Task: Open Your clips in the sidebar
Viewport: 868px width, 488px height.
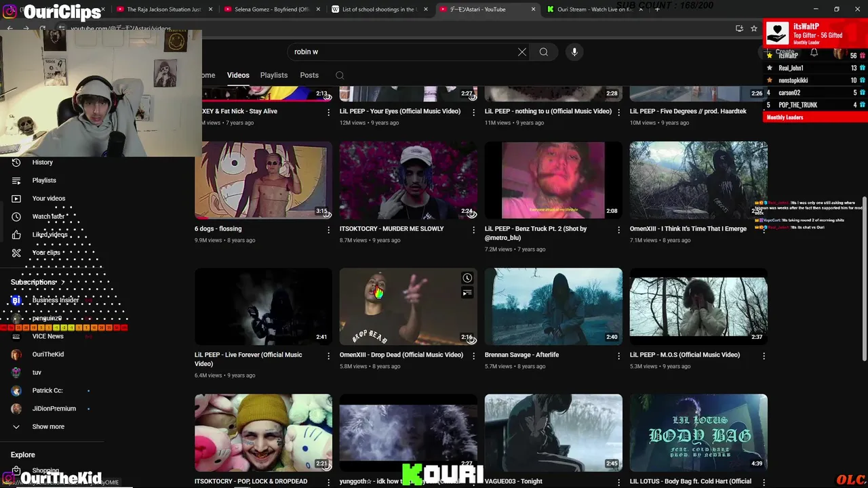Action: point(46,253)
